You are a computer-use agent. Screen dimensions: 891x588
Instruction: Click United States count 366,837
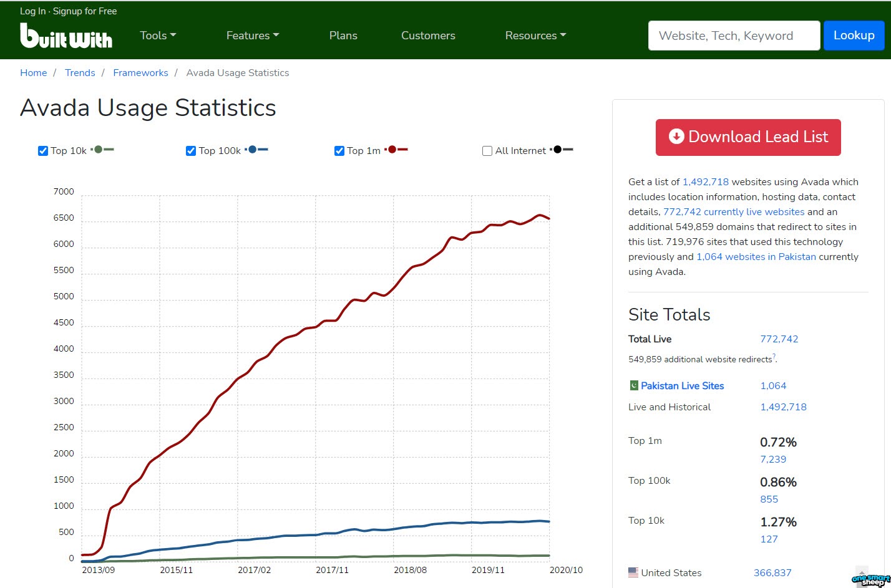coord(772,573)
